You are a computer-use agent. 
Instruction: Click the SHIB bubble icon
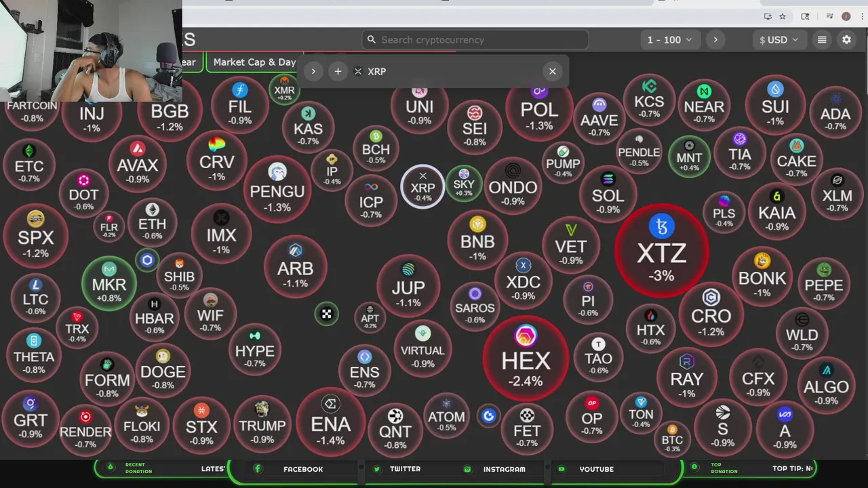tap(180, 264)
